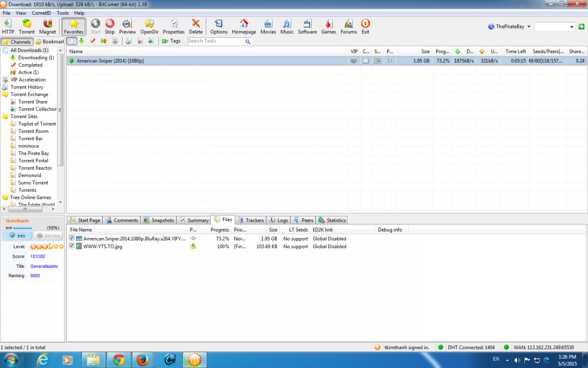Screen dimensions: 588x368
Task: Toggle the Favorites panel button
Action: click(73, 26)
